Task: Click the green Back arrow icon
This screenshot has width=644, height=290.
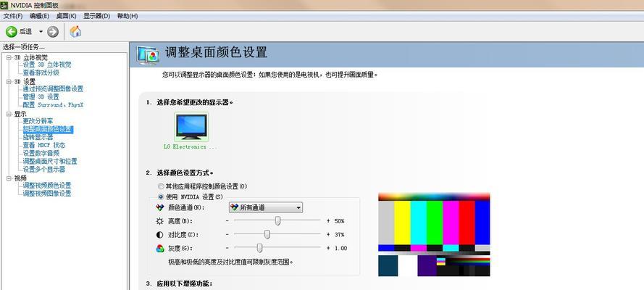Action: click(x=12, y=32)
